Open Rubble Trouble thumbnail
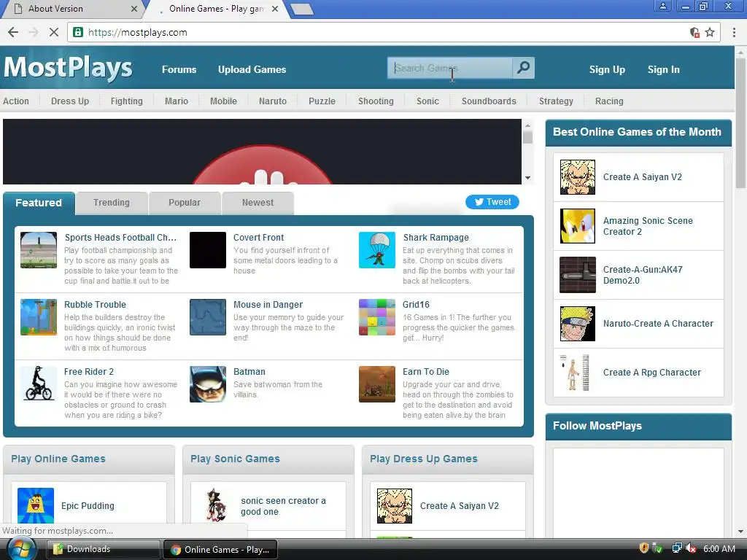The image size is (747, 560). [x=39, y=317]
